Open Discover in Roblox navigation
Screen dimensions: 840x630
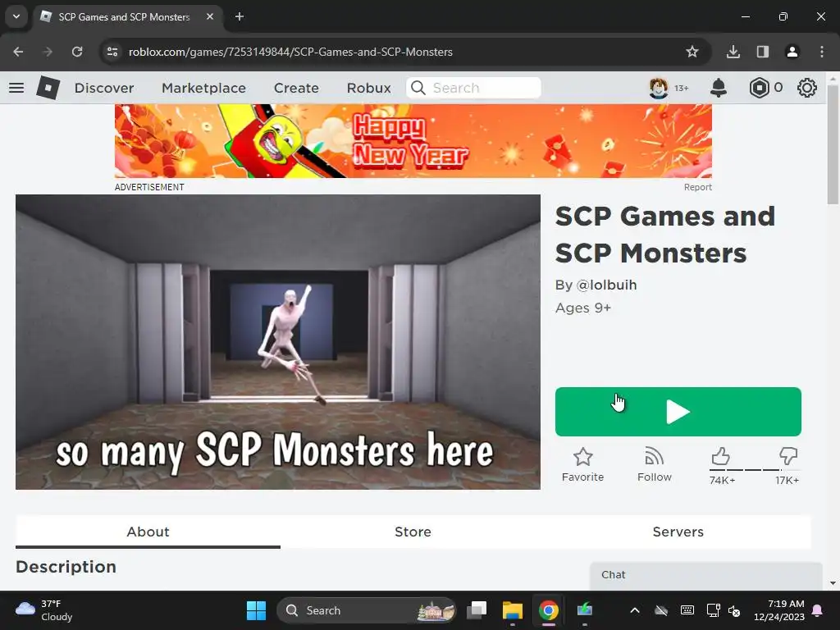tap(104, 88)
